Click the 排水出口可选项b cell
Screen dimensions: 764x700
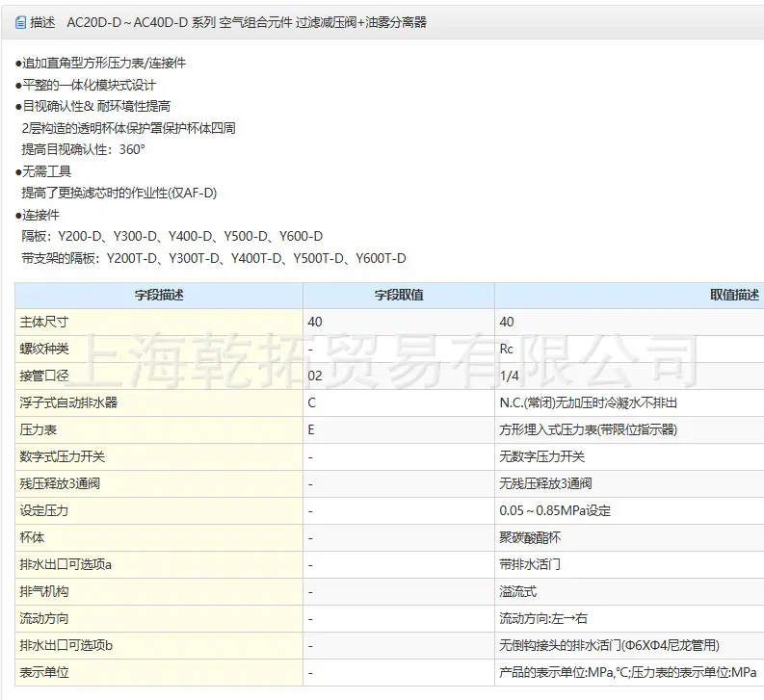click(x=159, y=645)
